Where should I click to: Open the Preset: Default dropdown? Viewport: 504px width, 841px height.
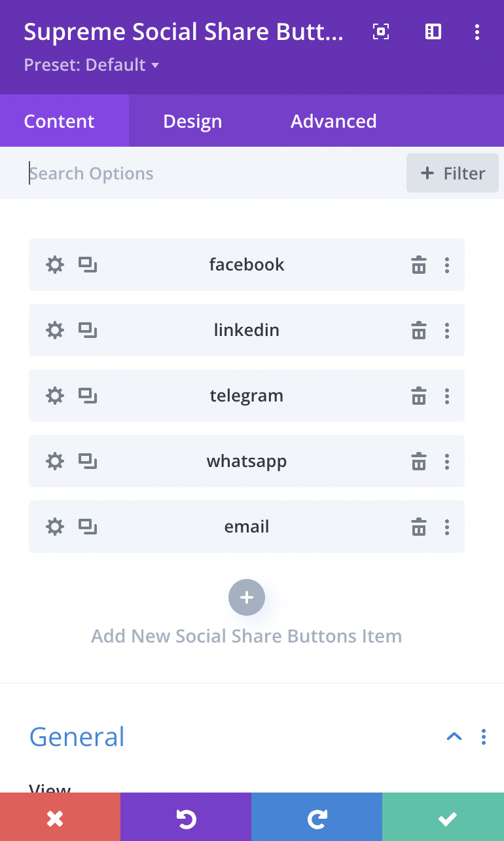tap(92, 65)
